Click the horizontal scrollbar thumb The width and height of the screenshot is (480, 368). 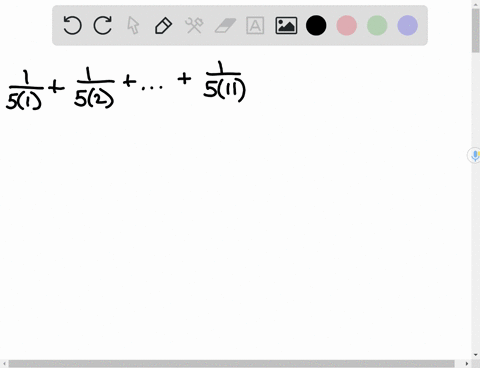pos(231,364)
